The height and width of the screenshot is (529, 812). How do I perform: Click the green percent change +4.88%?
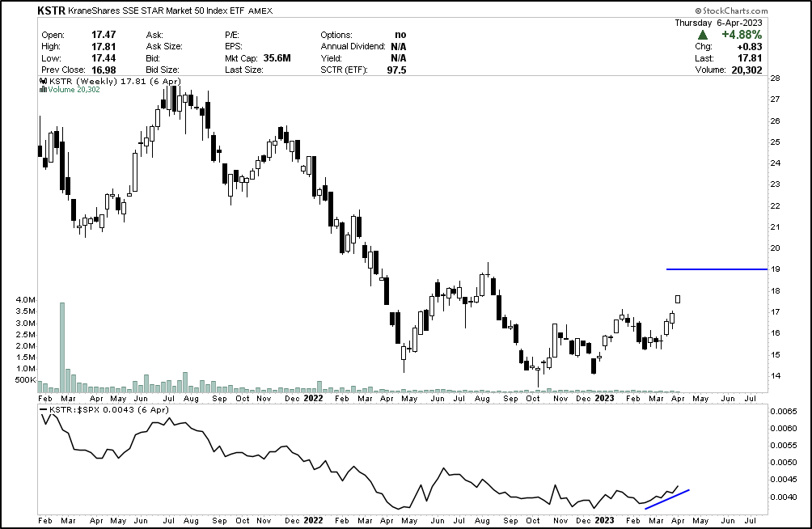pyautogui.click(x=742, y=35)
